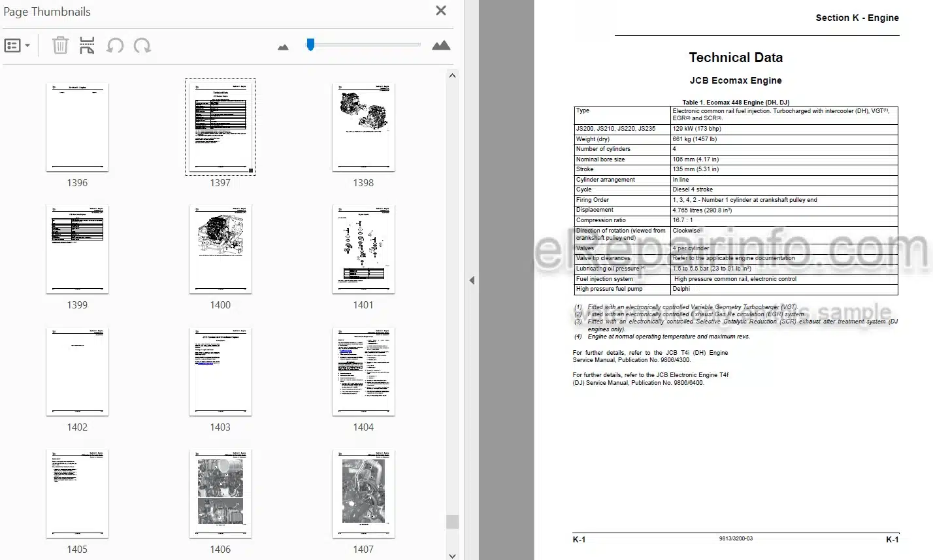
Task: Click the 'Table 1. Ecomax 448 Engine' caption
Action: 736,103
